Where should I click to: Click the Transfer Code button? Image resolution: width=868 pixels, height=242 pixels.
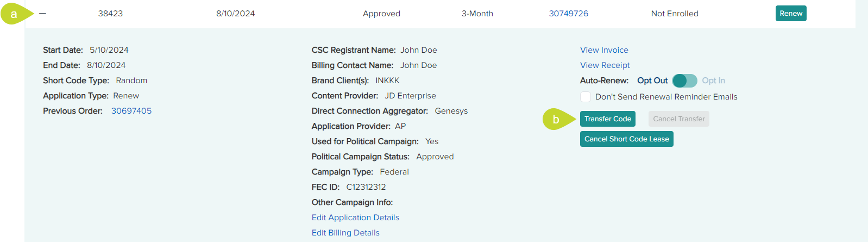[x=608, y=119]
